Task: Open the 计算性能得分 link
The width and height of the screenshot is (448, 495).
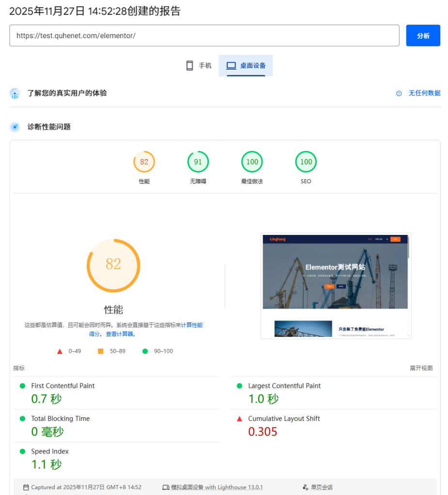Action: click(x=192, y=325)
